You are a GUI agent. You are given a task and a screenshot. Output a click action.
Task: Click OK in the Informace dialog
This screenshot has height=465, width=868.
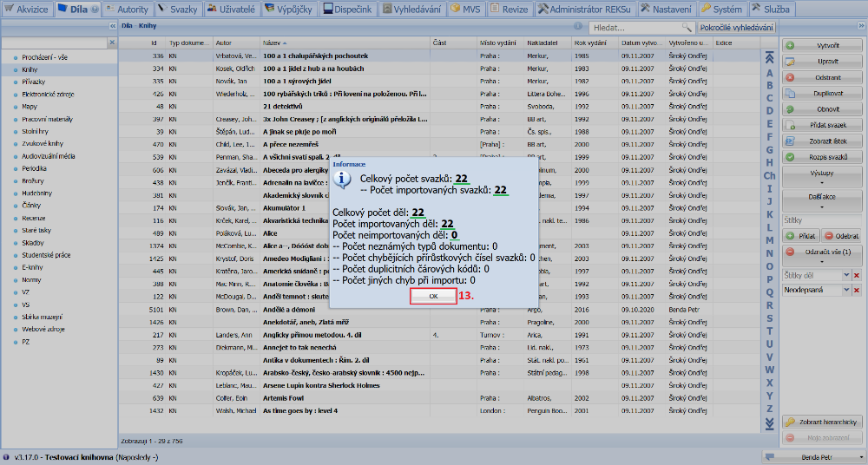(x=433, y=296)
